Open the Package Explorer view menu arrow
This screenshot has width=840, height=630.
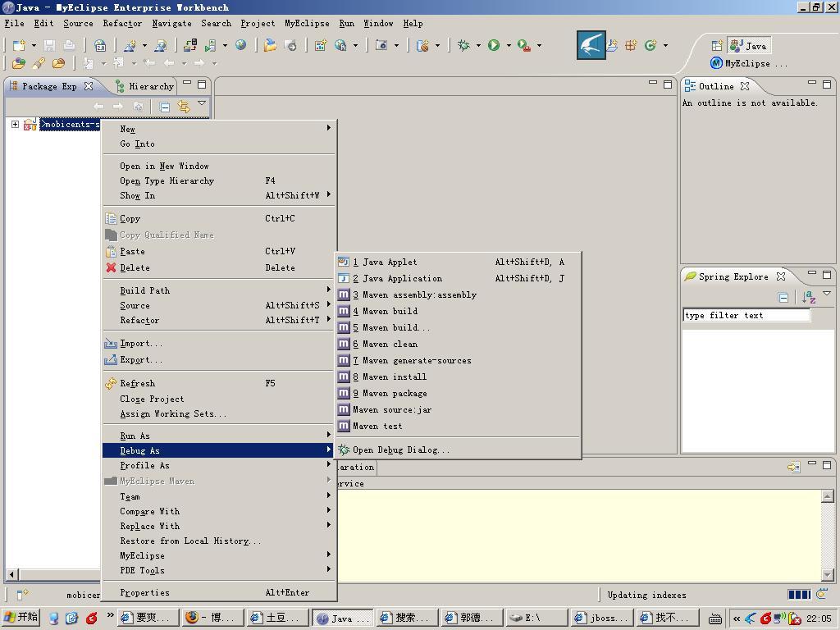(x=202, y=103)
